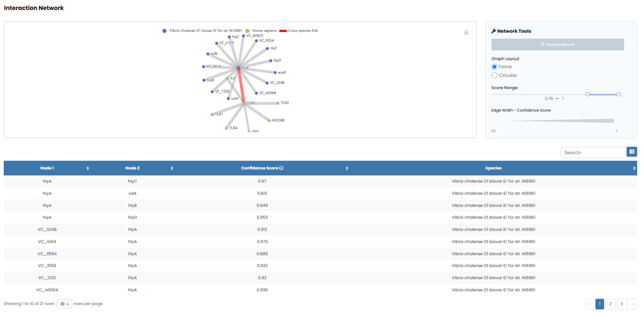Image resolution: width=644 pixels, height=315 pixels.
Task: Click the table Search field
Action: pyautogui.click(x=592, y=152)
